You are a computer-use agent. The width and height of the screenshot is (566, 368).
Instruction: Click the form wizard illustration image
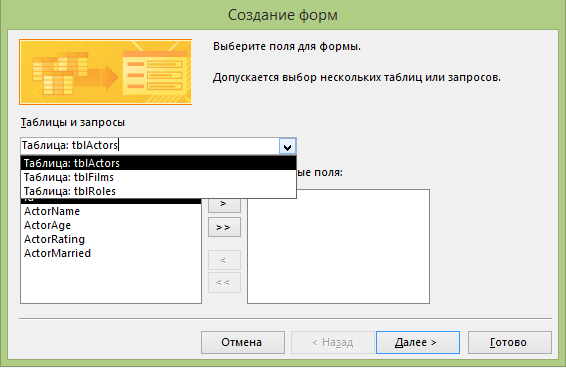point(105,72)
